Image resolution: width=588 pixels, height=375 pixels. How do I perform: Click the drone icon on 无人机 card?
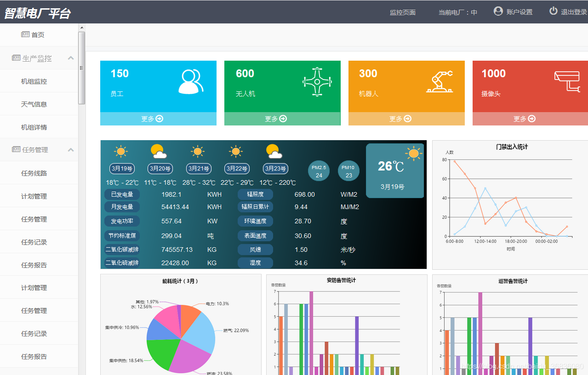click(317, 81)
